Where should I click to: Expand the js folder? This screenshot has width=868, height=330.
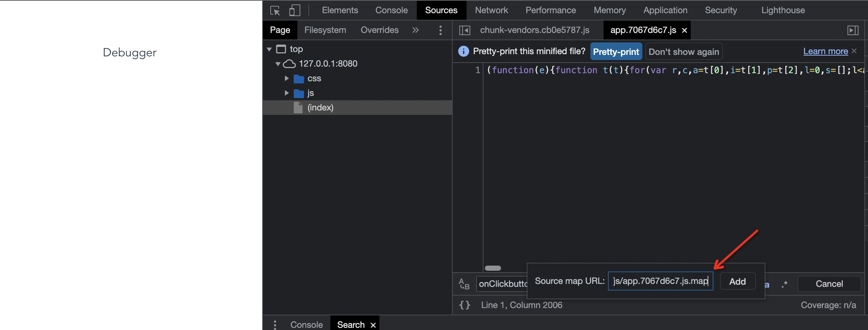point(287,93)
